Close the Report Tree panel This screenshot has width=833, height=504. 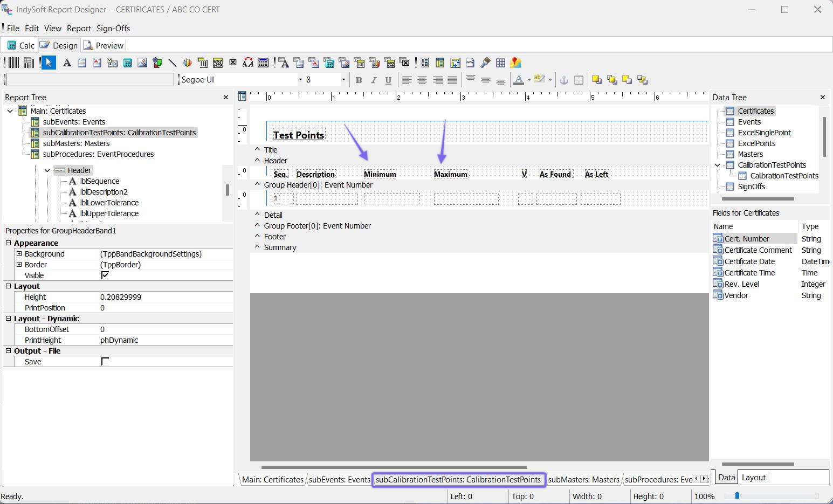tap(226, 98)
